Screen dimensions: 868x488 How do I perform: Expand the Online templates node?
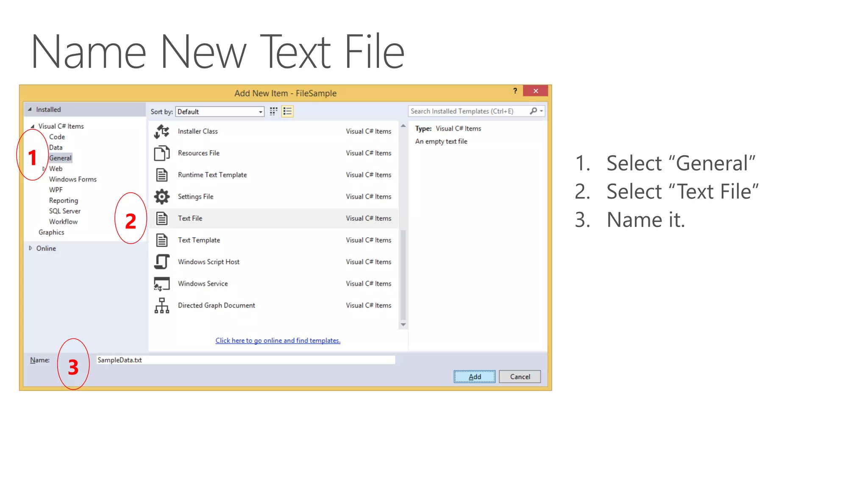[x=31, y=248]
